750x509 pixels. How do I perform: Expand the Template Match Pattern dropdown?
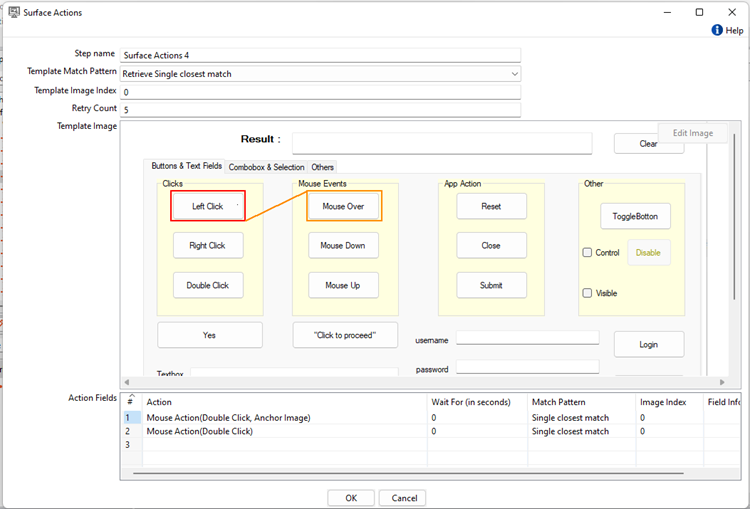(514, 73)
